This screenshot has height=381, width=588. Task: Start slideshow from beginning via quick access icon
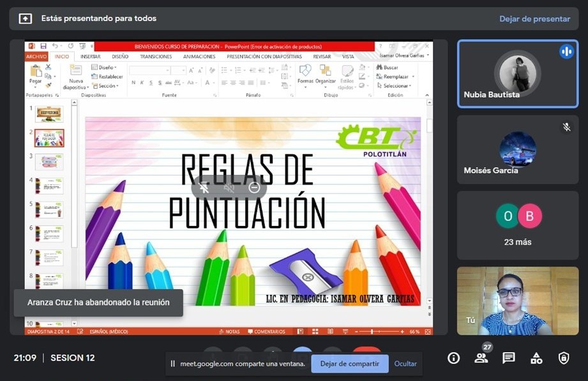(82, 46)
